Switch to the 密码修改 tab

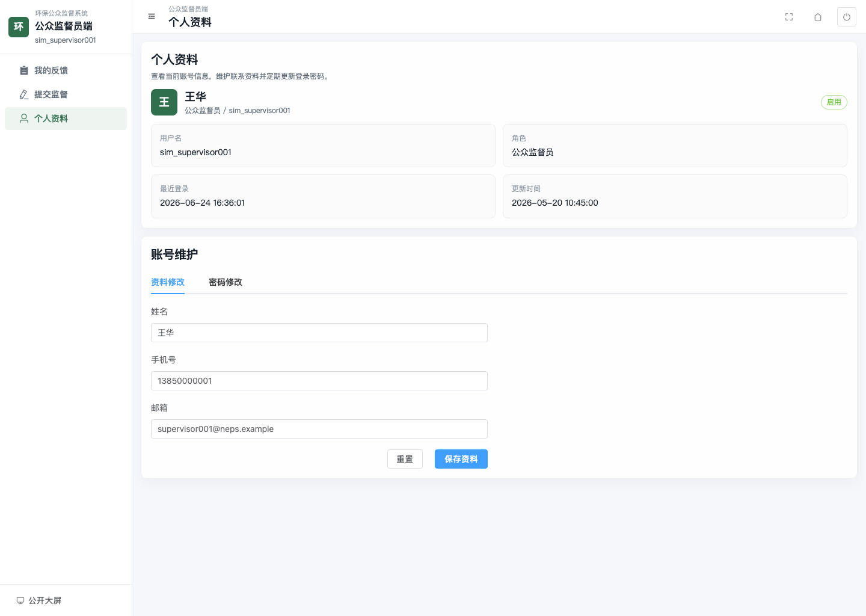point(226,282)
